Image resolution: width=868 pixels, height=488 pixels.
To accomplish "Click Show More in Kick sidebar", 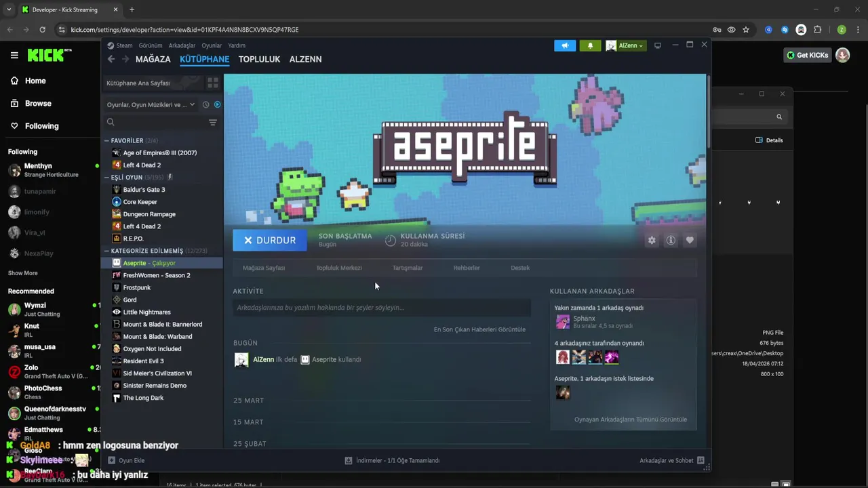I will [x=22, y=273].
